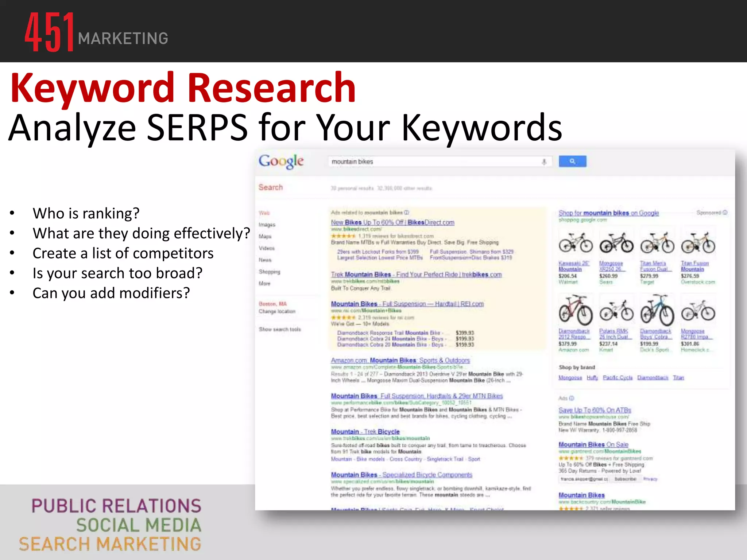This screenshot has height=560, width=747.
Task: Click the 451 Marketing logo
Action: 96,32
